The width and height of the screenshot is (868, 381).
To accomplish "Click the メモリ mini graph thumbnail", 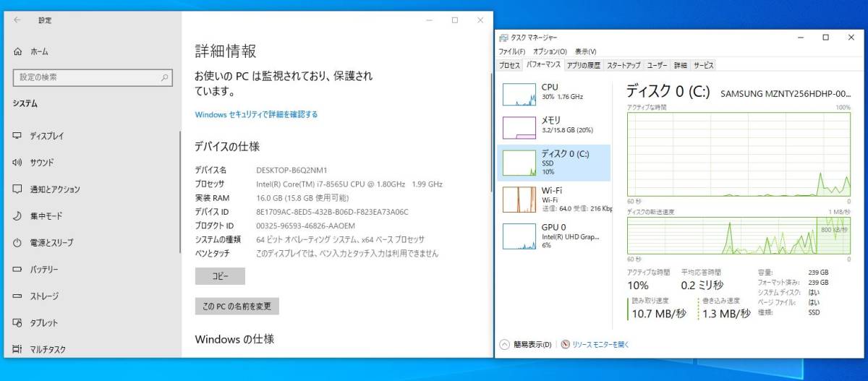I will pyautogui.click(x=518, y=128).
